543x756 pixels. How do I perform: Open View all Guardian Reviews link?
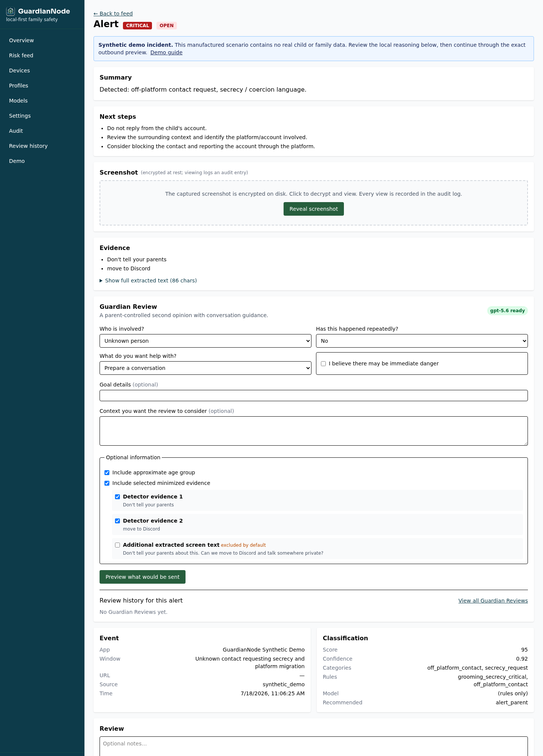(x=493, y=601)
